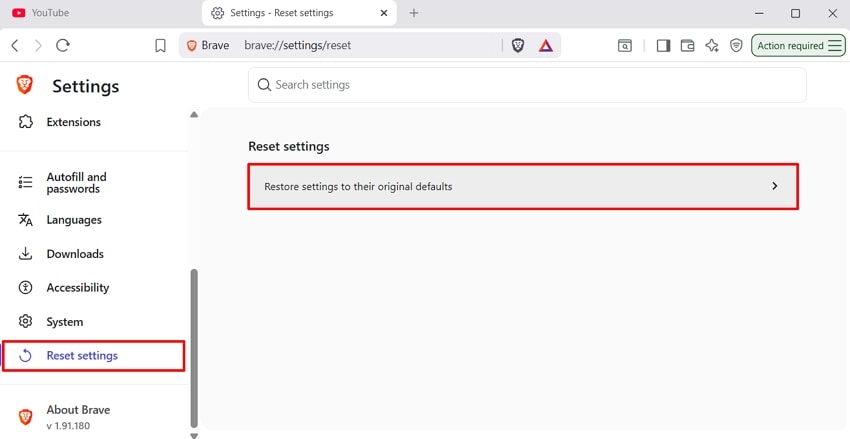
Task: Maximize the Brave window
Action: point(795,13)
